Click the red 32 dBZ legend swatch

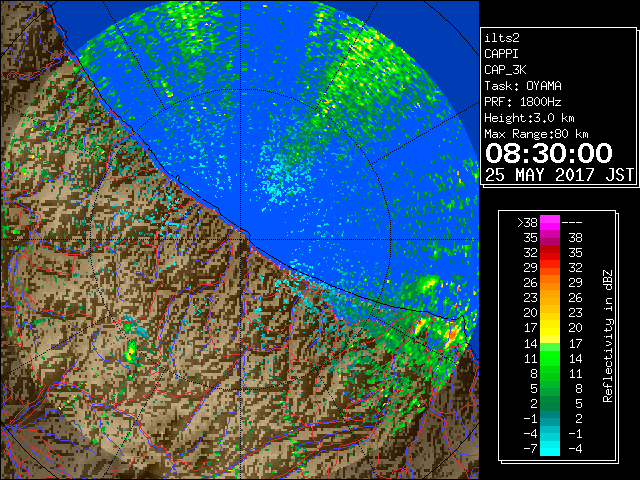pos(550,253)
